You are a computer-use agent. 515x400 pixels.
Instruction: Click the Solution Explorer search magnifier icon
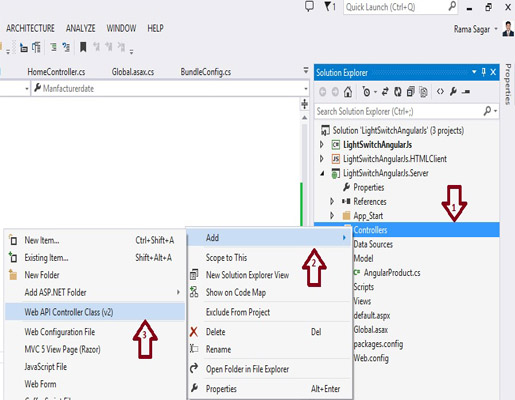pyautogui.click(x=487, y=110)
